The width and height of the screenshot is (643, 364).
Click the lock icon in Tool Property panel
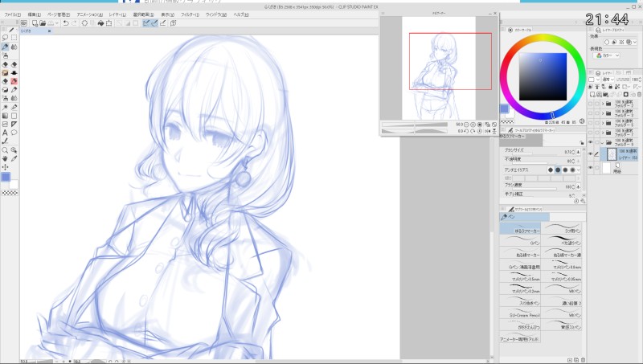pos(581,143)
